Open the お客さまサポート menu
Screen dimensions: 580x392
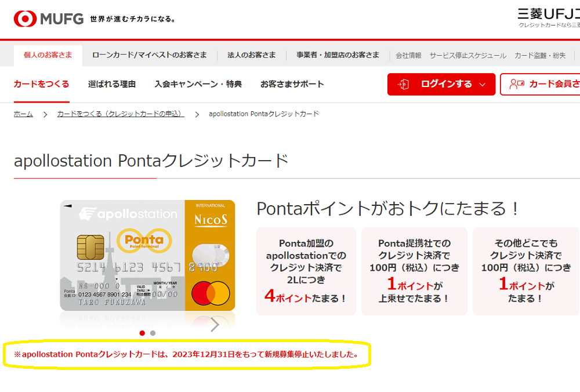[x=292, y=84]
